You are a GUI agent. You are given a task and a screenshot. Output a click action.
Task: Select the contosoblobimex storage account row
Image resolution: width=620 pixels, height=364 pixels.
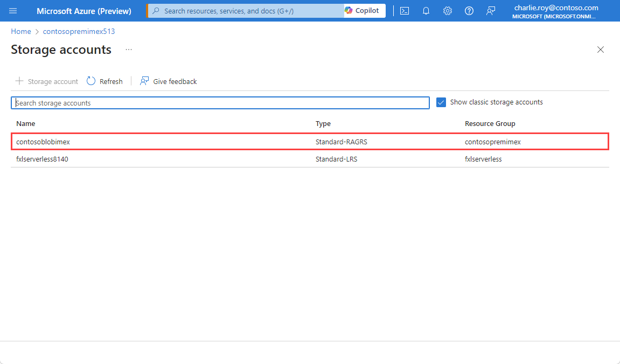click(43, 142)
